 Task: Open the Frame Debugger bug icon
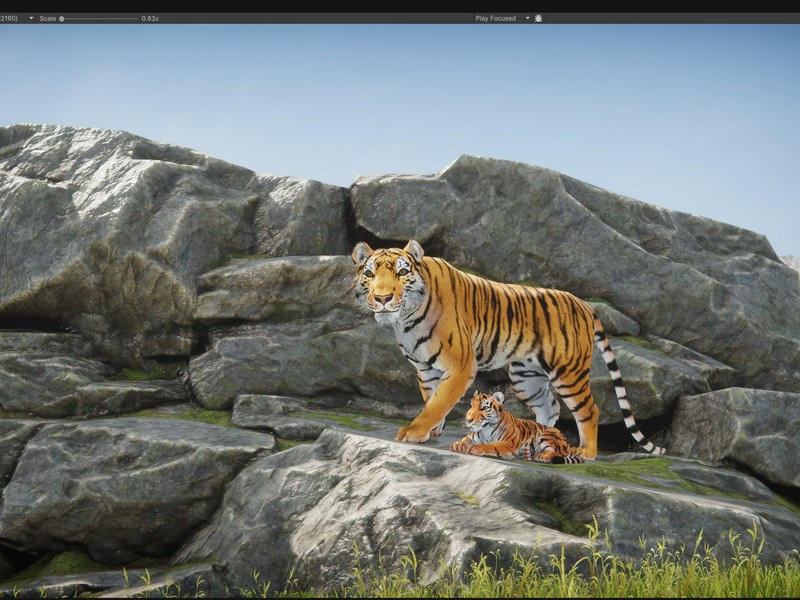pyautogui.click(x=538, y=18)
